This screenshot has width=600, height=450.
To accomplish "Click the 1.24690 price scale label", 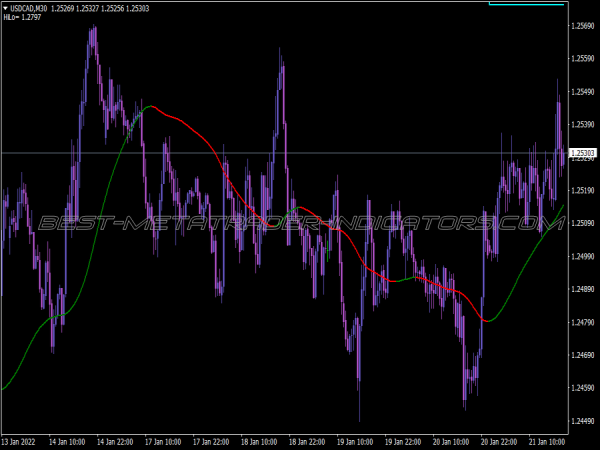I will [x=582, y=355].
